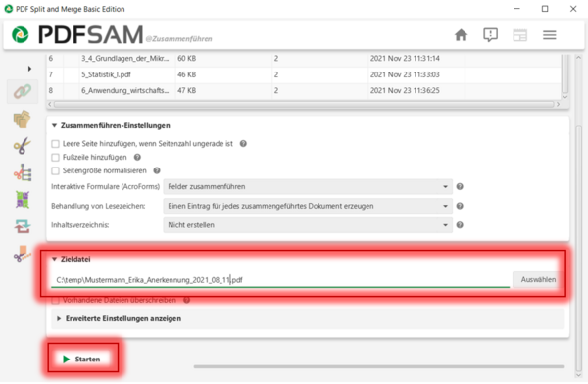Open the Split by bookmarks tool
This screenshot has width=588, height=384.
(x=23, y=172)
